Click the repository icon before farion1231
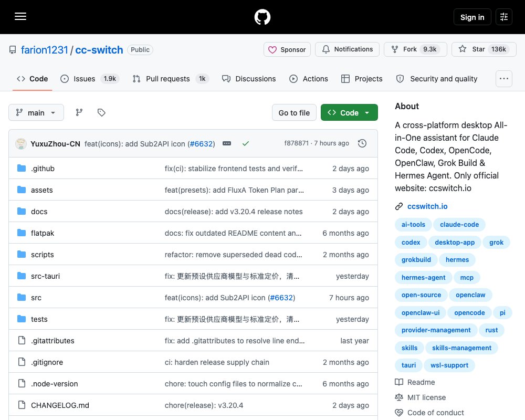525x420 pixels. (13, 50)
